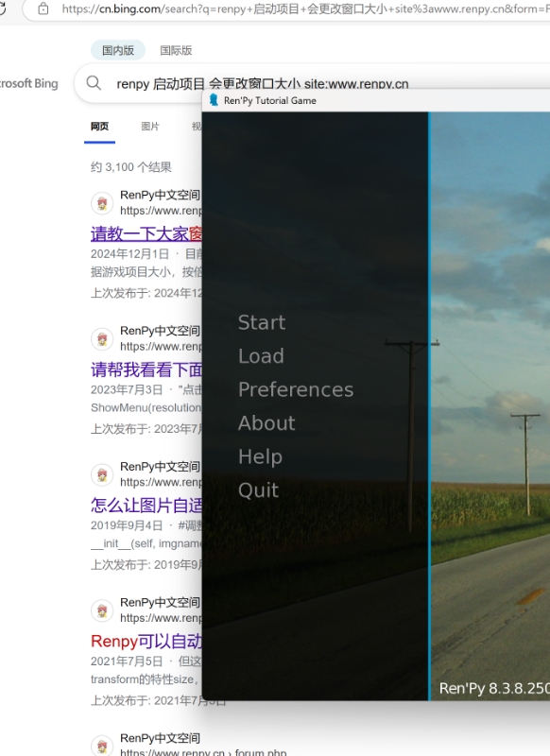Start the Ren'Py tutorial game
Image resolution: width=550 pixels, height=756 pixels.
tap(262, 322)
